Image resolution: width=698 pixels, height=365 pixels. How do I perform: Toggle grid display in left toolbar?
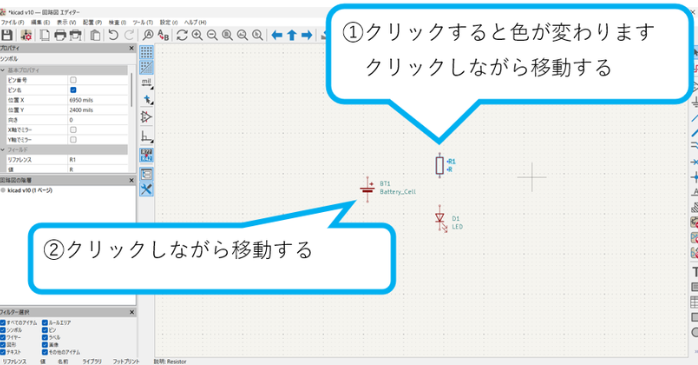[146, 52]
